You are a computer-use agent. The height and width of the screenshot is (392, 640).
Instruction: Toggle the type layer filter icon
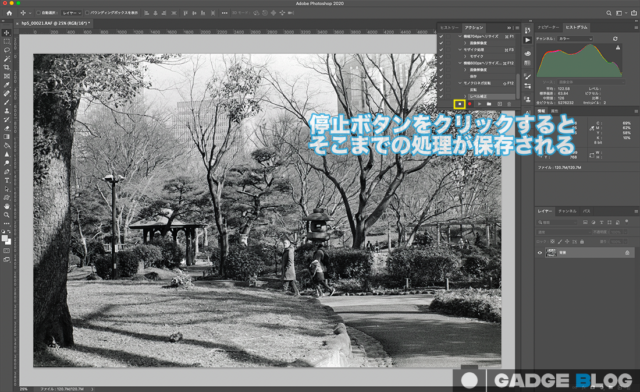coord(601,222)
